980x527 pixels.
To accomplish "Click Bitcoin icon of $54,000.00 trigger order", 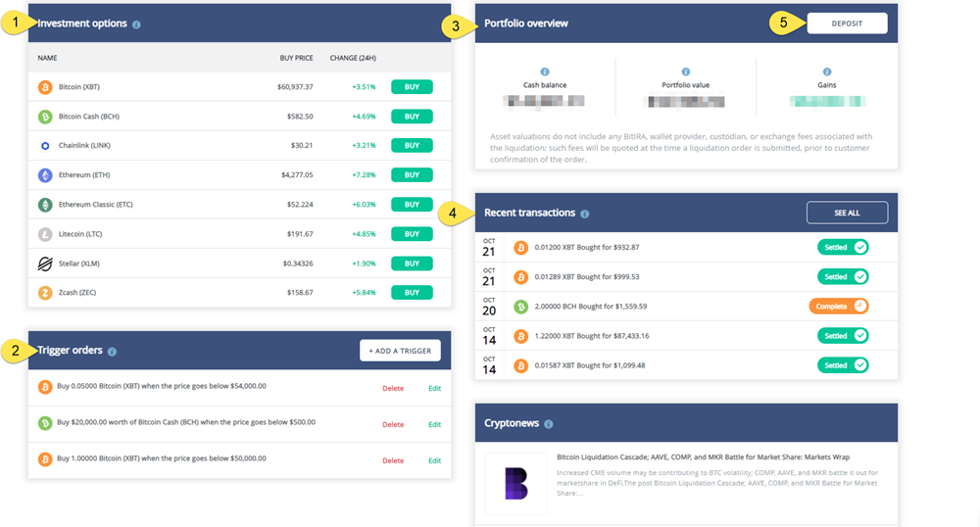I will tap(45, 387).
